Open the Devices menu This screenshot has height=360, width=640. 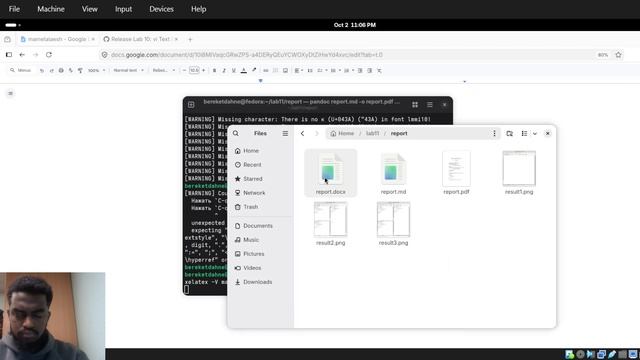point(161,9)
